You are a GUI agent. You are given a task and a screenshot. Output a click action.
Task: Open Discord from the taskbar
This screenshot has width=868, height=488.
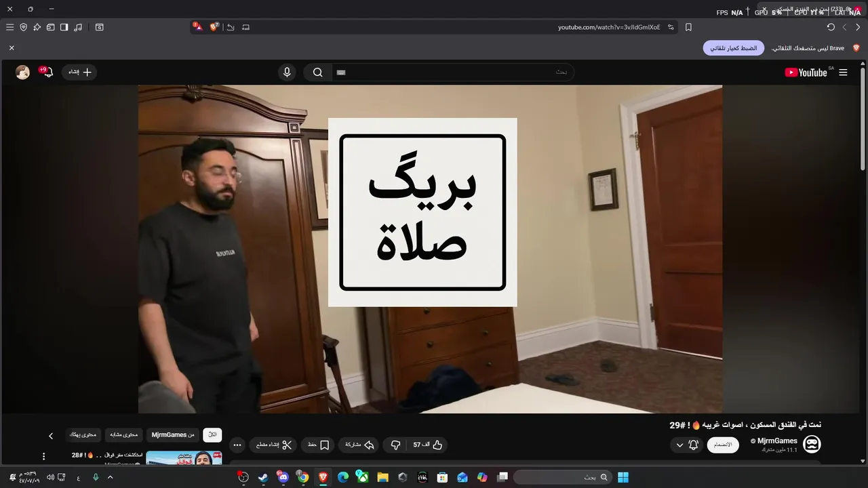click(x=283, y=477)
